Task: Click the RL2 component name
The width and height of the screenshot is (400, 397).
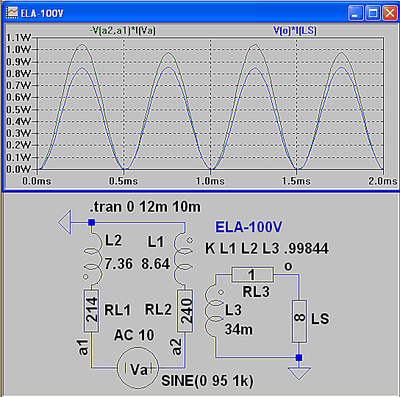Action: tap(158, 310)
